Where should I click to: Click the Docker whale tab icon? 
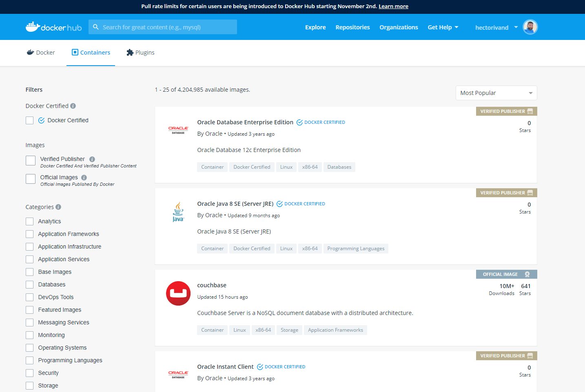pyautogui.click(x=30, y=52)
